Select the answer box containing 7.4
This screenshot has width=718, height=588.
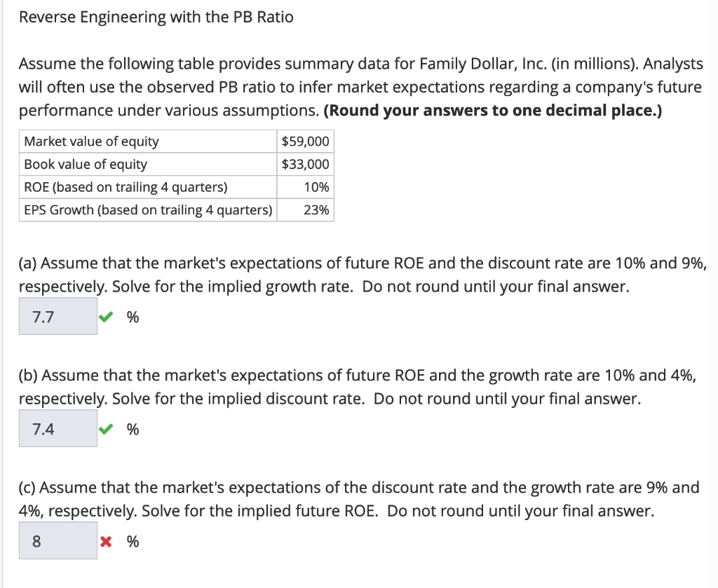point(57,428)
